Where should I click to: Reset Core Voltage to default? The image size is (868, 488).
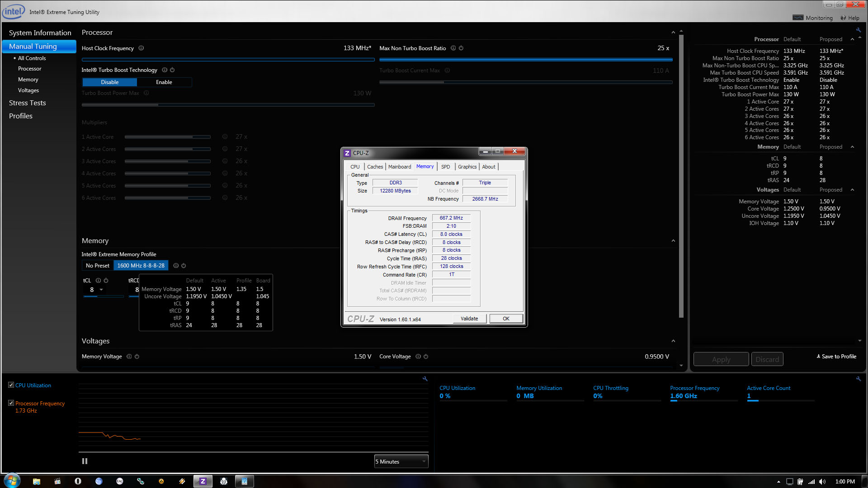point(426,357)
